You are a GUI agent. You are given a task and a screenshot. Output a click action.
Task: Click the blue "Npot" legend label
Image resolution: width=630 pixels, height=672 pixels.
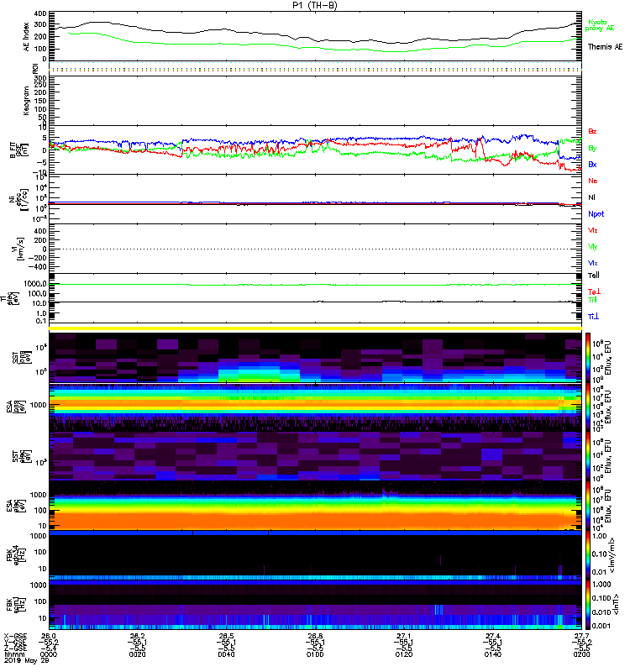[596, 214]
